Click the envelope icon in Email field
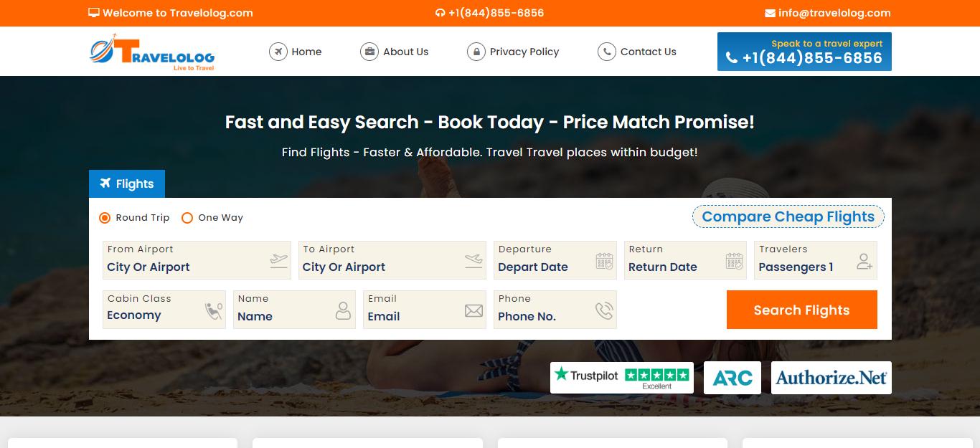 (x=473, y=310)
